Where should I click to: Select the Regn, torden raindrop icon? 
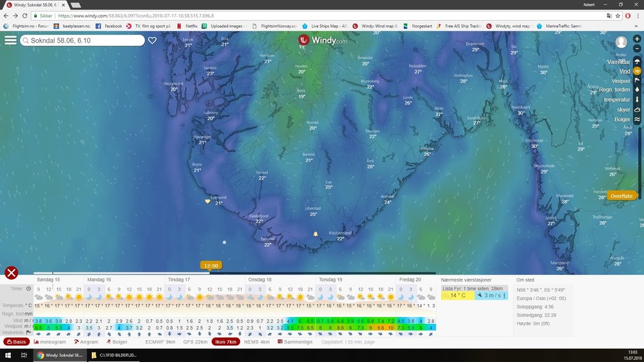[x=637, y=89]
